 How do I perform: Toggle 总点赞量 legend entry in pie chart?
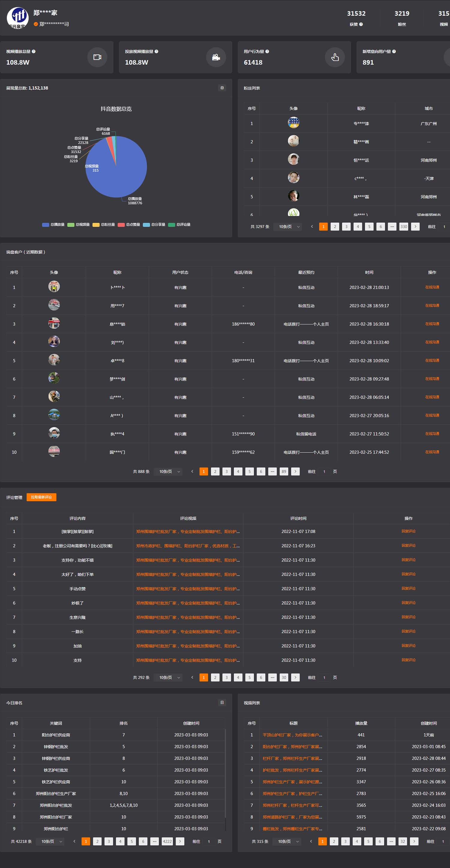pos(129,224)
